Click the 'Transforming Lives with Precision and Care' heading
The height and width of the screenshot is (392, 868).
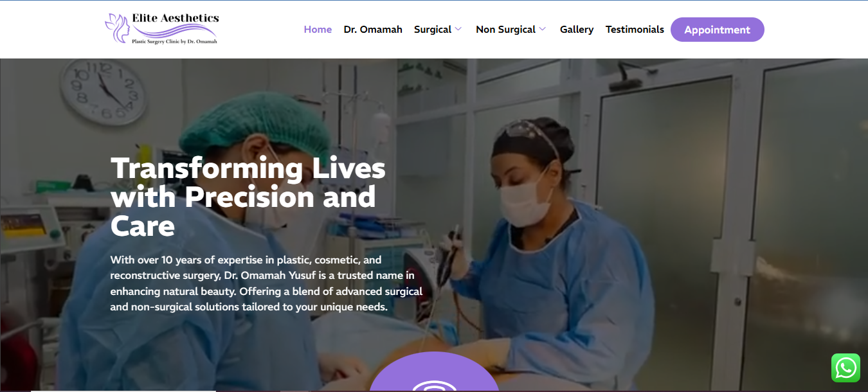pos(248,197)
